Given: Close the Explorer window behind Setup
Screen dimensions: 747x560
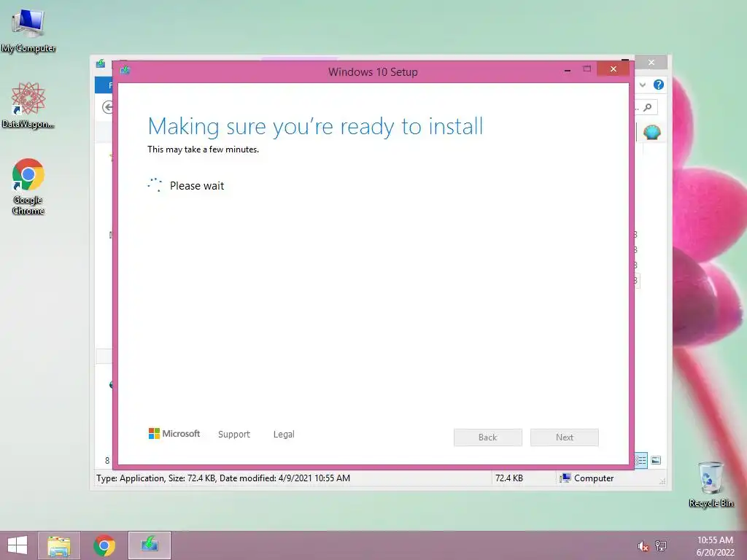Looking at the screenshot, I should 651,63.
